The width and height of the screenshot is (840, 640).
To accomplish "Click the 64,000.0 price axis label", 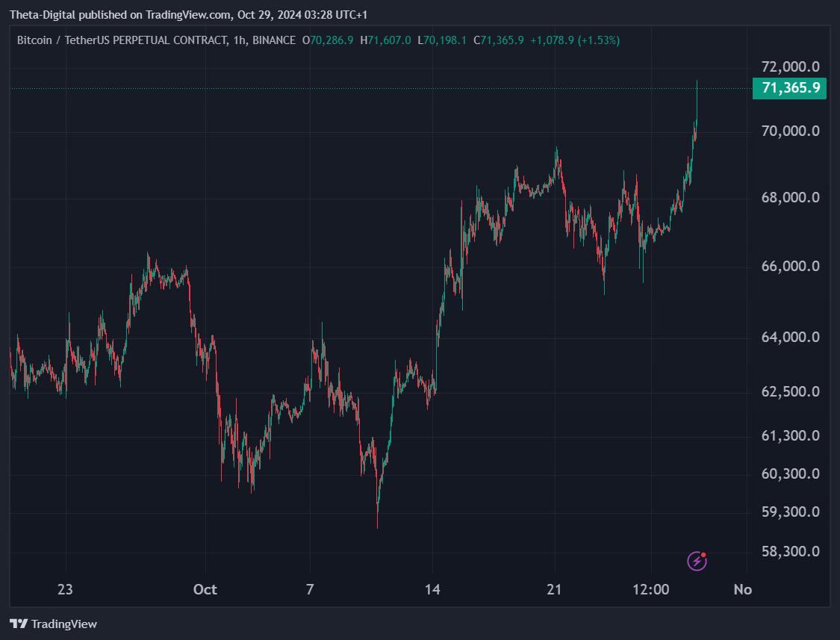I will [x=790, y=337].
